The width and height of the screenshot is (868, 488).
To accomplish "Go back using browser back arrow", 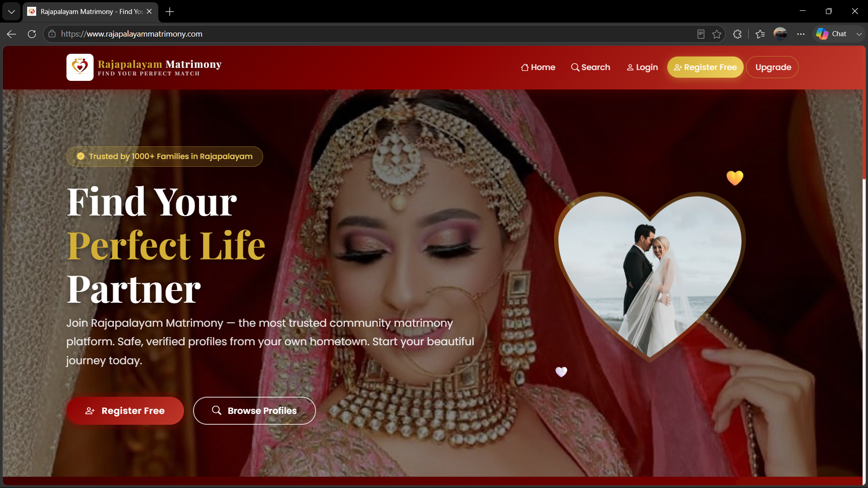I will (12, 34).
